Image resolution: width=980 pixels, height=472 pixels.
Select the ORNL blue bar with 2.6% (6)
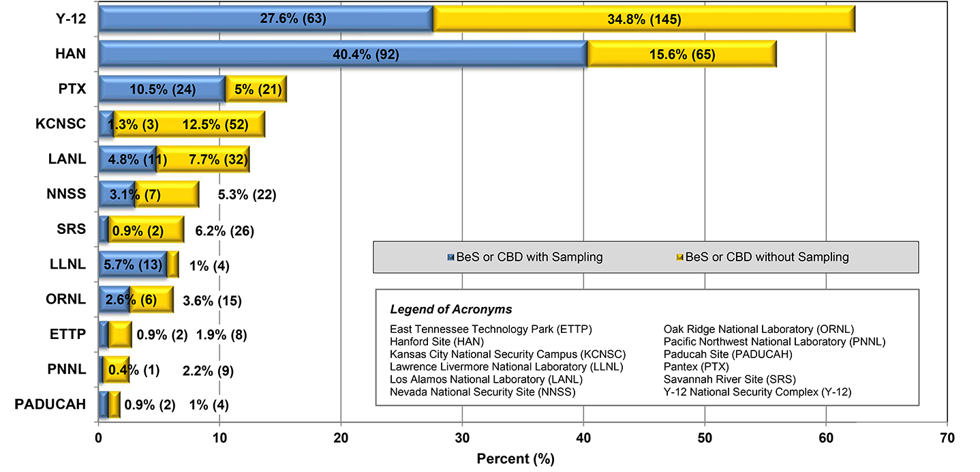[114, 300]
